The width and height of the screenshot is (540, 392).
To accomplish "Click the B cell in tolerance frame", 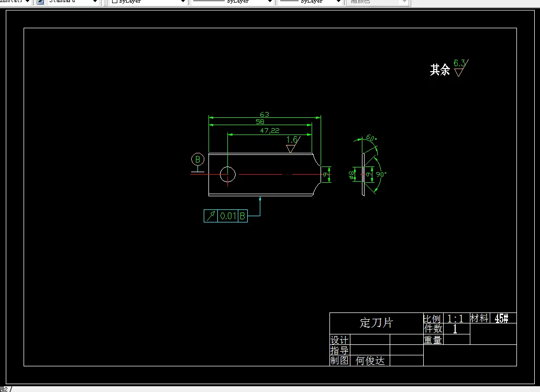I will [243, 216].
